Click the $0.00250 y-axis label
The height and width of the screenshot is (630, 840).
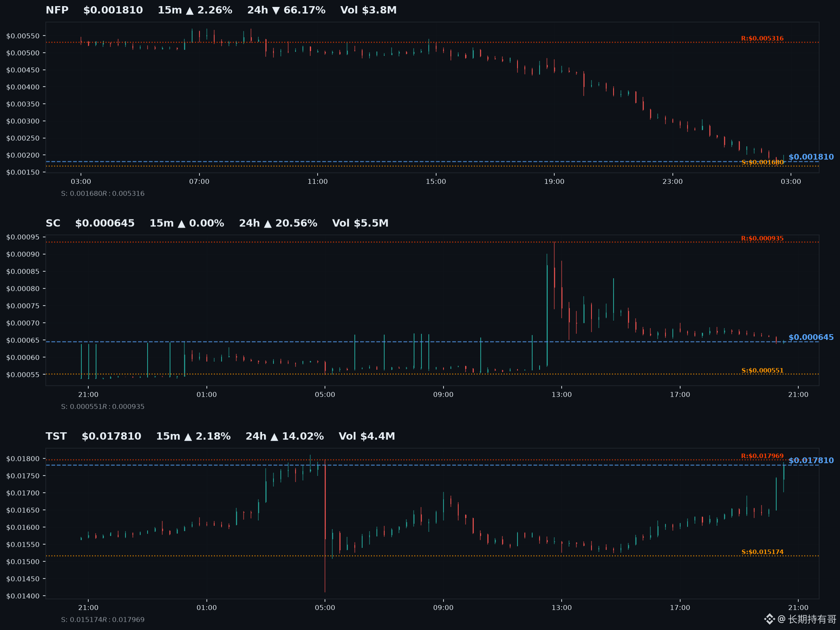pos(23,138)
